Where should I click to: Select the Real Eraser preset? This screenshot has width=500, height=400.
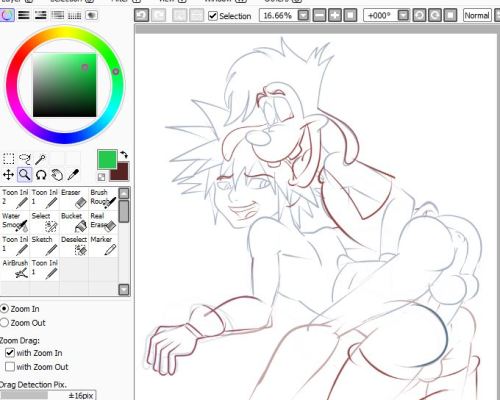(103, 222)
